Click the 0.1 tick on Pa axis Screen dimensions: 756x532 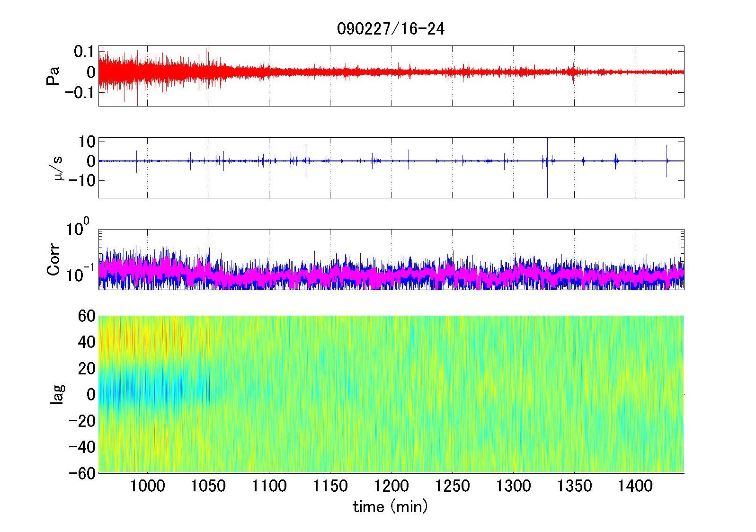[85, 52]
